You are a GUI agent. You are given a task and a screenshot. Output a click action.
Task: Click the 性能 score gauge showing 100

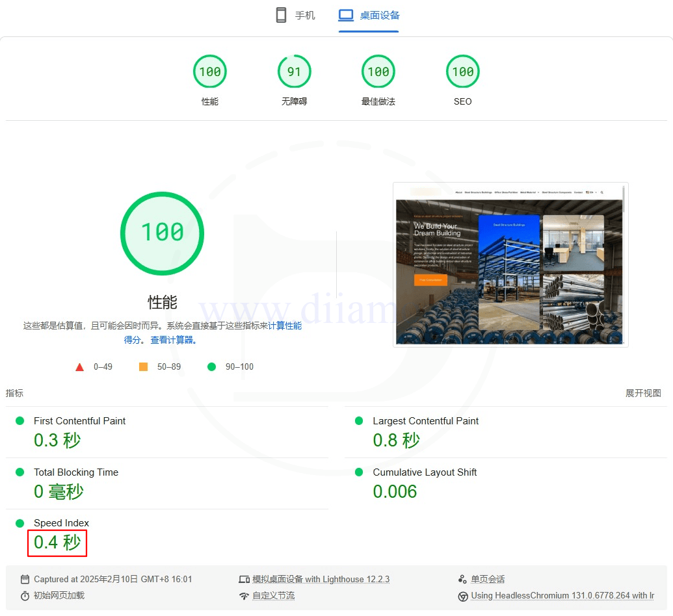click(209, 71)
